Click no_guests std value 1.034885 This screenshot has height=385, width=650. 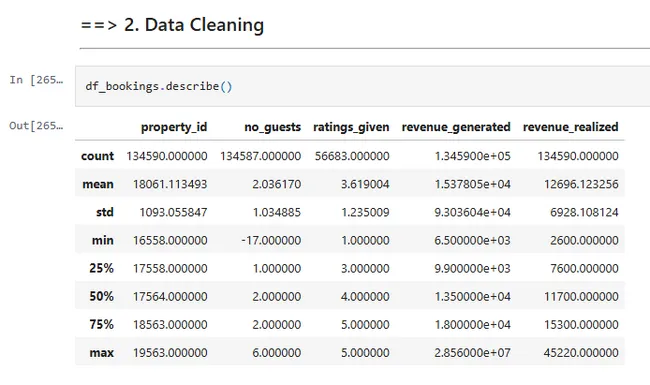click(x=277, y=212)
